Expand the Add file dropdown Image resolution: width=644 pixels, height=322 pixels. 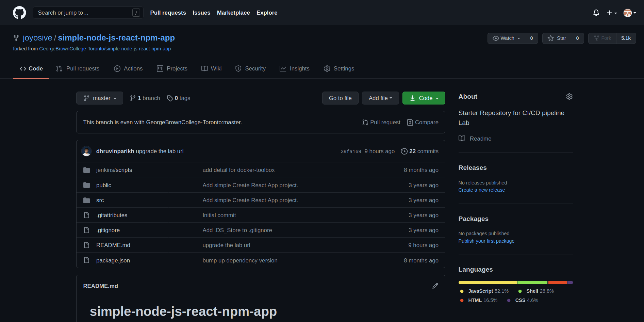click(x=380, y=98)
